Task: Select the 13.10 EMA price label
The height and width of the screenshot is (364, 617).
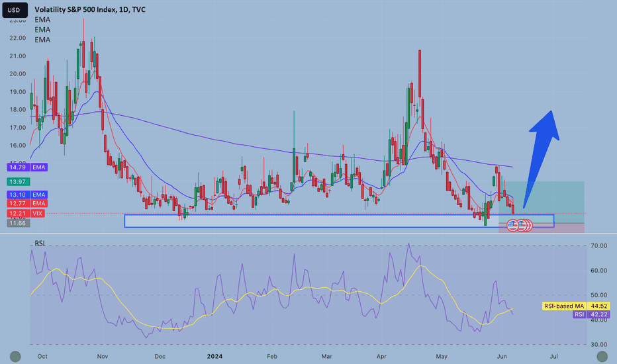Action: [x=27, y=195]
